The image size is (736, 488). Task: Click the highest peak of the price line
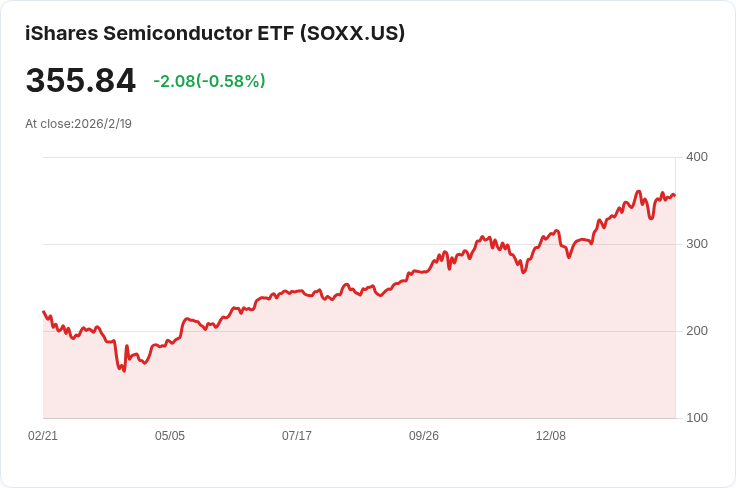coord(639,191)
